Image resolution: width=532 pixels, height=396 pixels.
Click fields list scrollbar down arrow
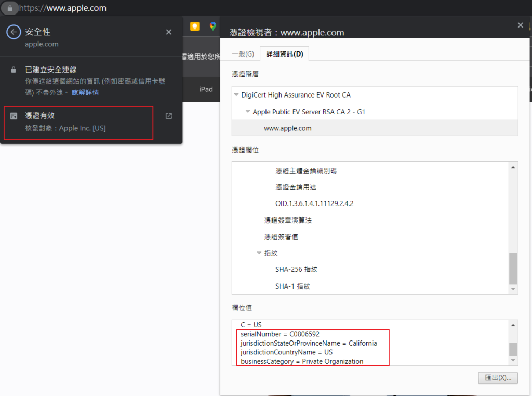click(513, 289)
